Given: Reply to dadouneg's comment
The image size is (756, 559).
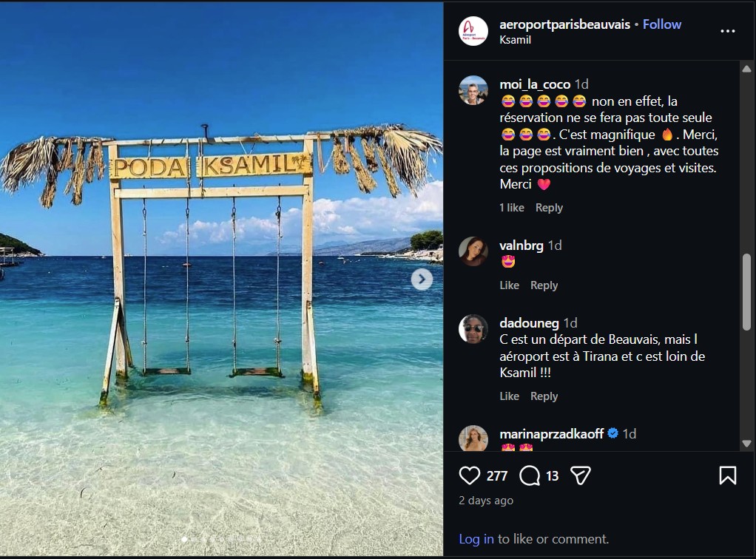Looking at the screenshot, I should tap(544, 396).
